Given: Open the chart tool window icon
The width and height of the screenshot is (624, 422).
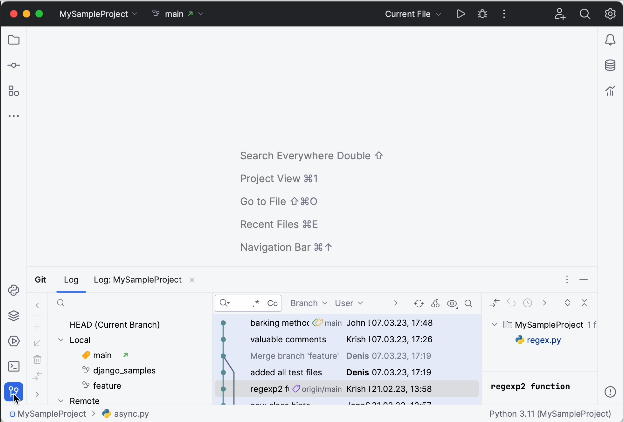Looking at the screenshot, I should (610, 91).
